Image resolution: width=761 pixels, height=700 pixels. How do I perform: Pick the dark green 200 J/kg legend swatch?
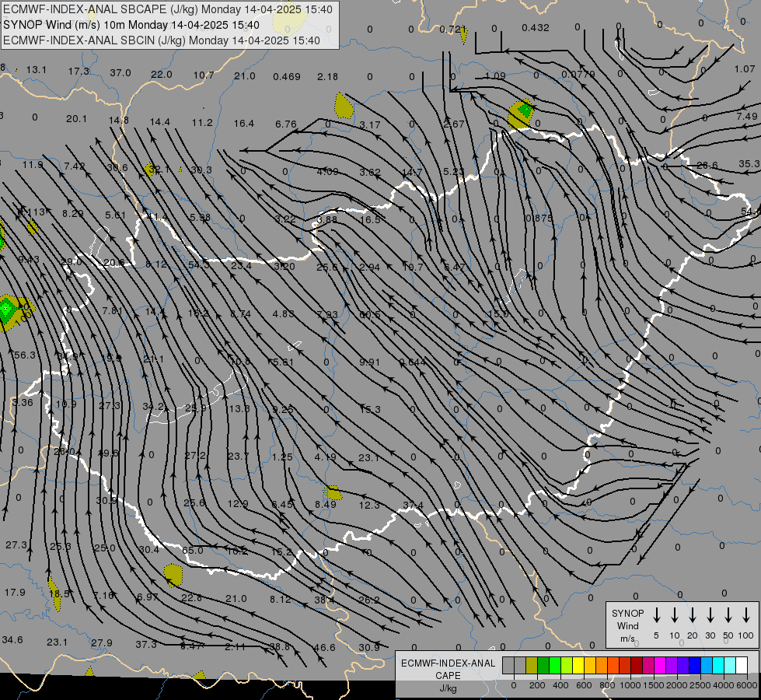(543, 665)
